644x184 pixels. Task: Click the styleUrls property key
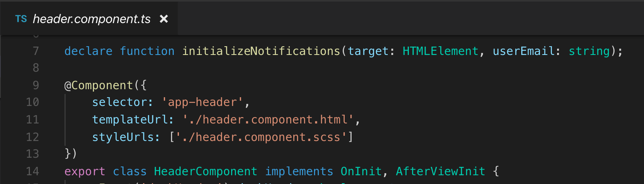pos(123,137)
